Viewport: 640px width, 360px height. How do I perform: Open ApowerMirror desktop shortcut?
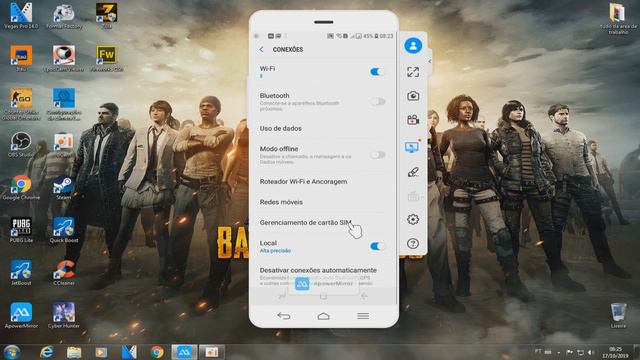click(21, 316)
